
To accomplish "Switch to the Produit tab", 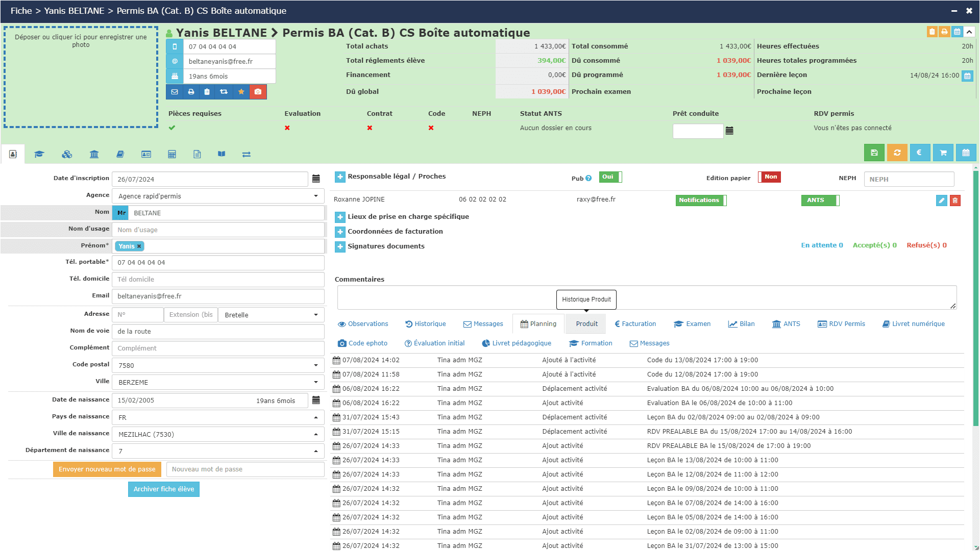I will pyautogui.click(x=586, y=324).
